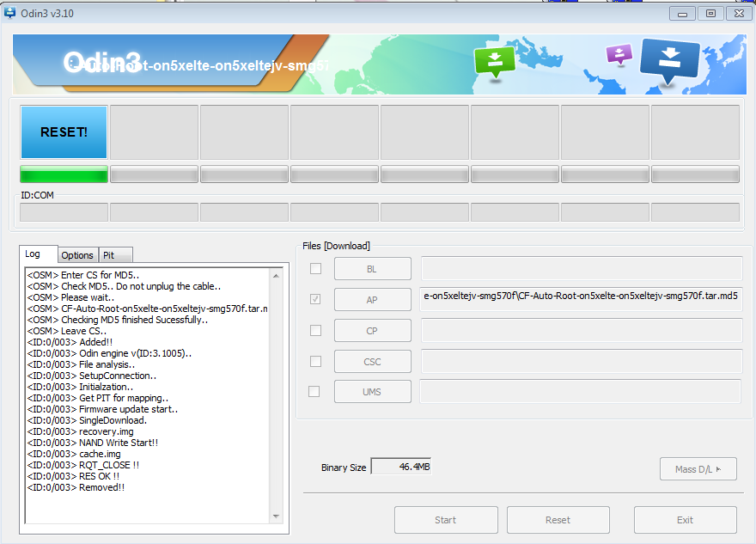This screenshot has width=756, height=544.
Task: Click the AP file path field
Action: point(582,299)
